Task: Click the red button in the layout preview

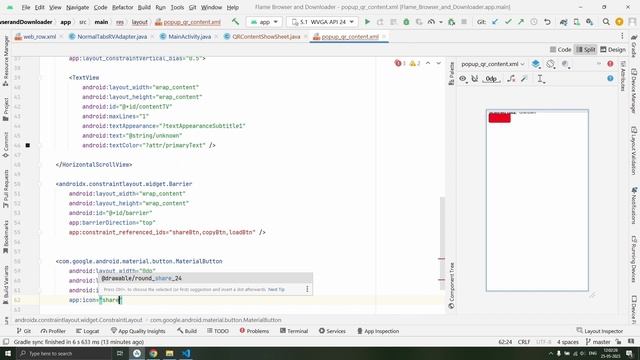Action: [x=500, y=118]
